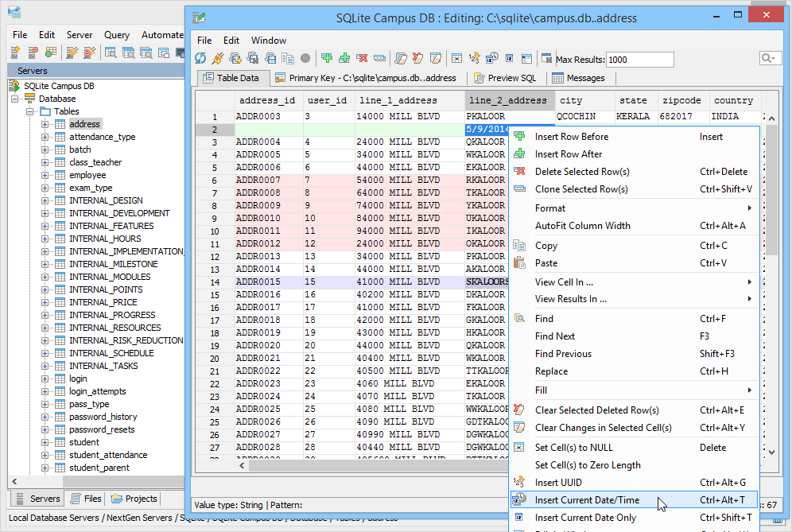The height and width of the screenshot is (532, 792).
Task: Click the Max Results input field
Action: (639, 60)
